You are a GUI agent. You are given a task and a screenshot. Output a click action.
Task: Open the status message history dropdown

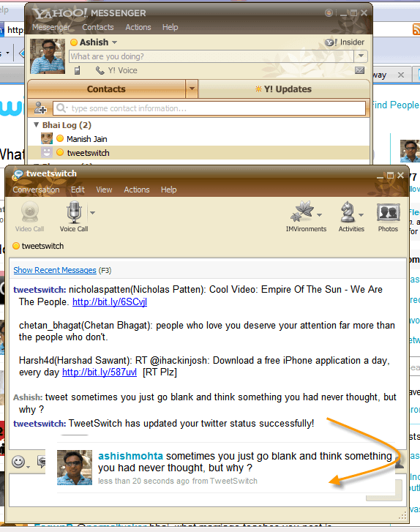pyautogui.click(x=361, y=56)
